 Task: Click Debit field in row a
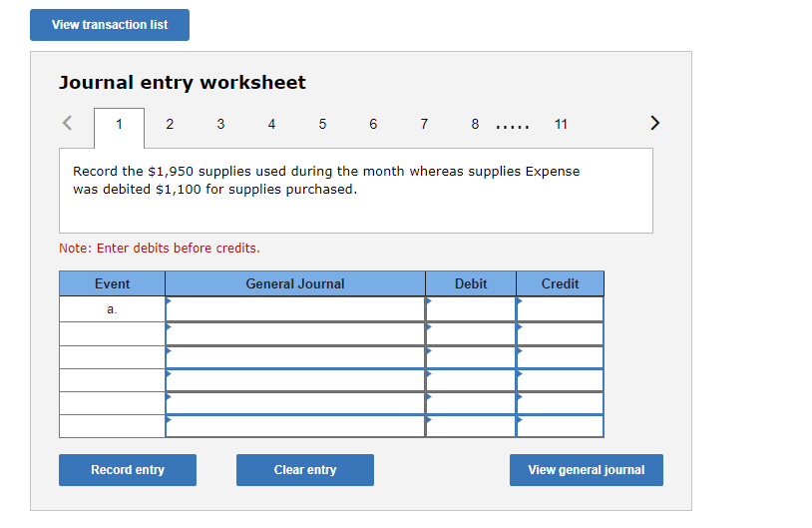(471, 308)
